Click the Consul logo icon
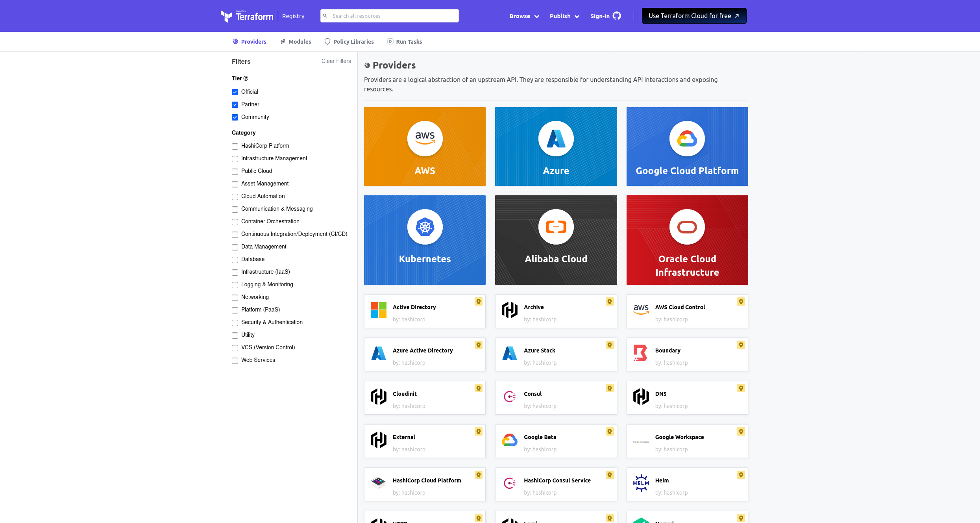980x523 pixels. tap(510, 397)
